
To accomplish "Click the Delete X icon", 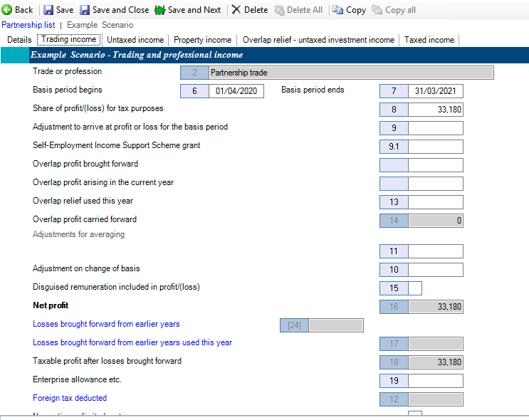I will pyautogui.click(x=236, y=10).
